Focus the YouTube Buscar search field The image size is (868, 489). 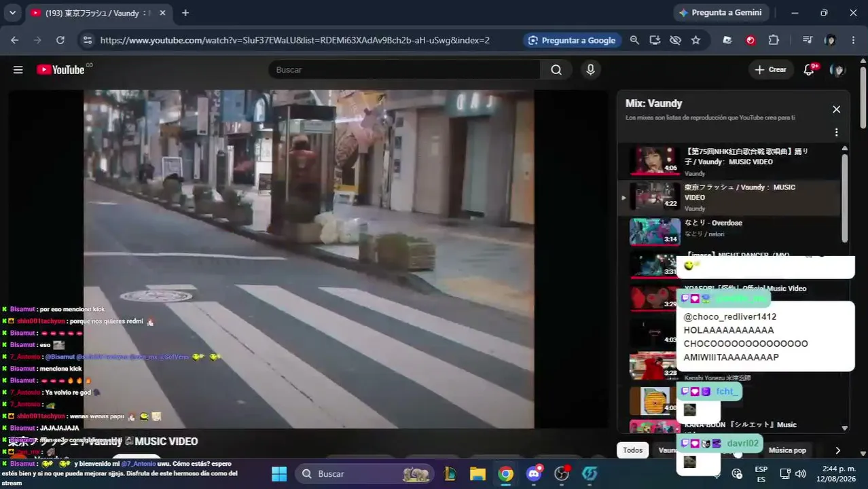coord(404,70)
